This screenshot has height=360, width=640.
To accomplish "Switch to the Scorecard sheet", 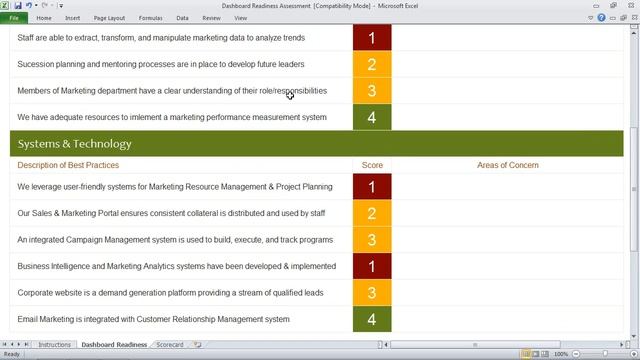I will pyautogui.click(x=170, y=344).
